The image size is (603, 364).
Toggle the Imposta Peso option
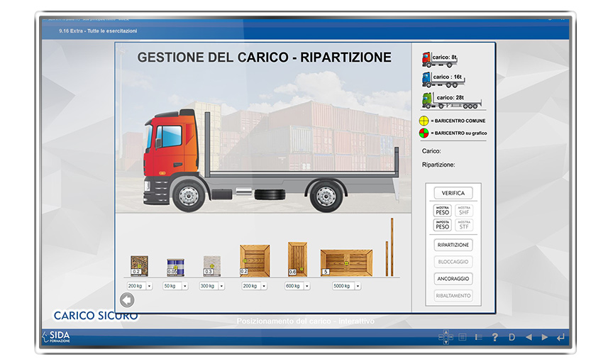442,225
